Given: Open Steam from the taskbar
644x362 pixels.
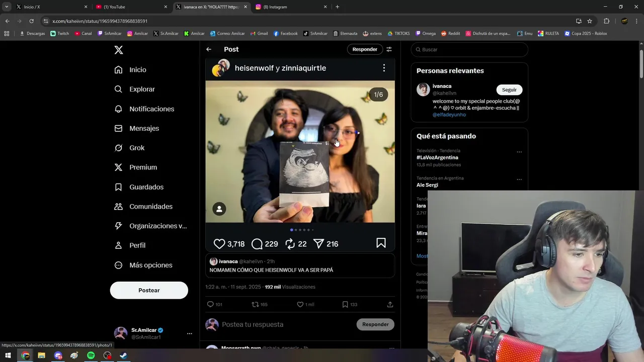Looking at the screenshot, I should pos(123,355).
